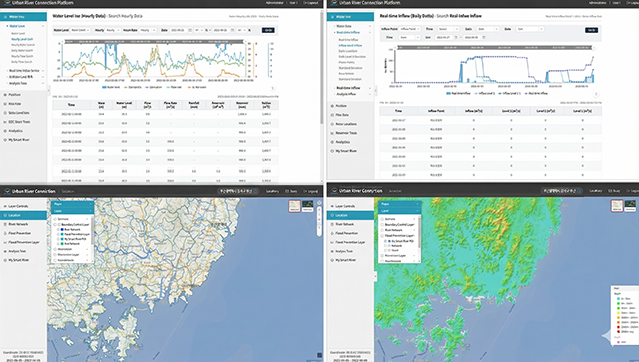Open the end date calendar icon in Water Level filter
This screenshot has width=639, height=362.
coord(232,30)
